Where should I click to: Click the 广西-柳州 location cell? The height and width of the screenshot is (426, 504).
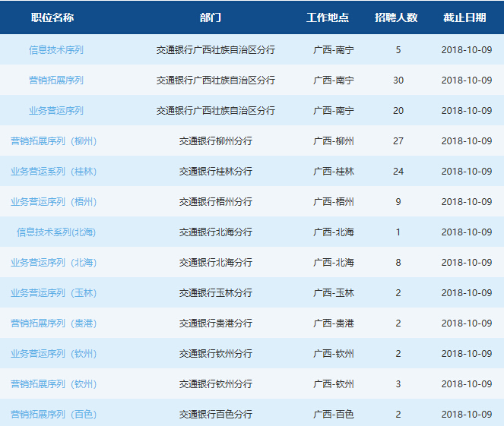(334, 141)
